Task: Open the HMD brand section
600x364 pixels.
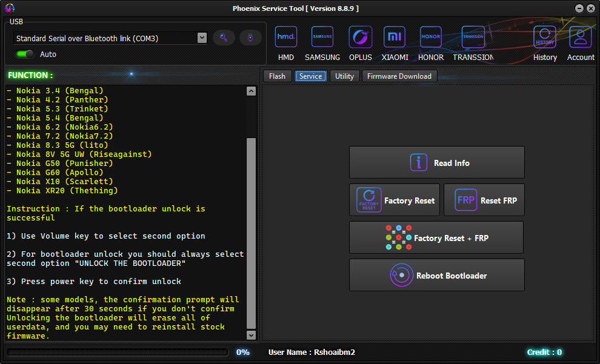Action: [286, 43]
